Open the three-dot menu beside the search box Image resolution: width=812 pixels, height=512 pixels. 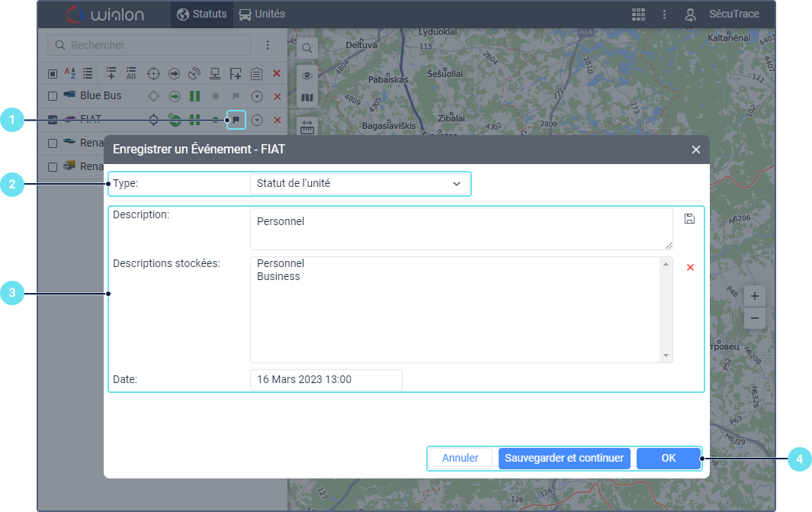pyautogui.click(x=268, y=45)
